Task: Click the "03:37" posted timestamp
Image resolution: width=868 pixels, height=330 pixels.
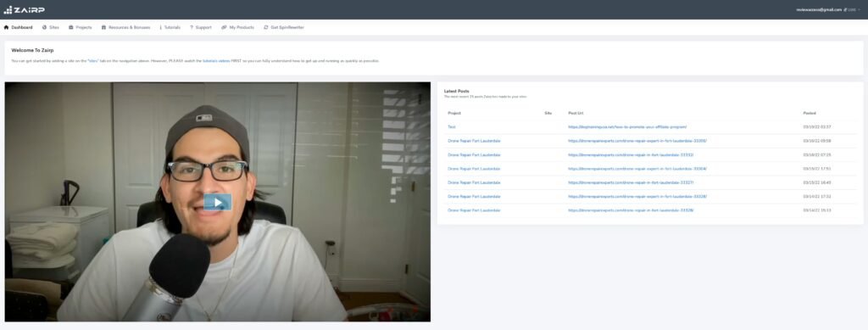Action: tap(816, 126)
